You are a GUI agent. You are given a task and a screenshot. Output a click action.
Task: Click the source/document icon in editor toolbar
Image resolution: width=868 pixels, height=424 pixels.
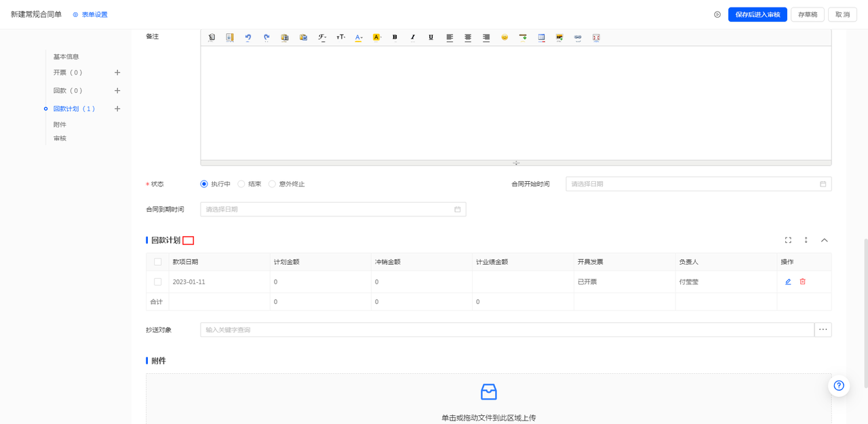coord(212,37)
